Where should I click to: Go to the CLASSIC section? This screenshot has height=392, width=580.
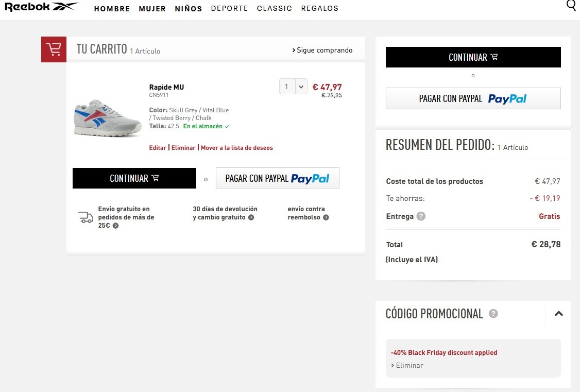pyautogui.click(x=274, y=9)
